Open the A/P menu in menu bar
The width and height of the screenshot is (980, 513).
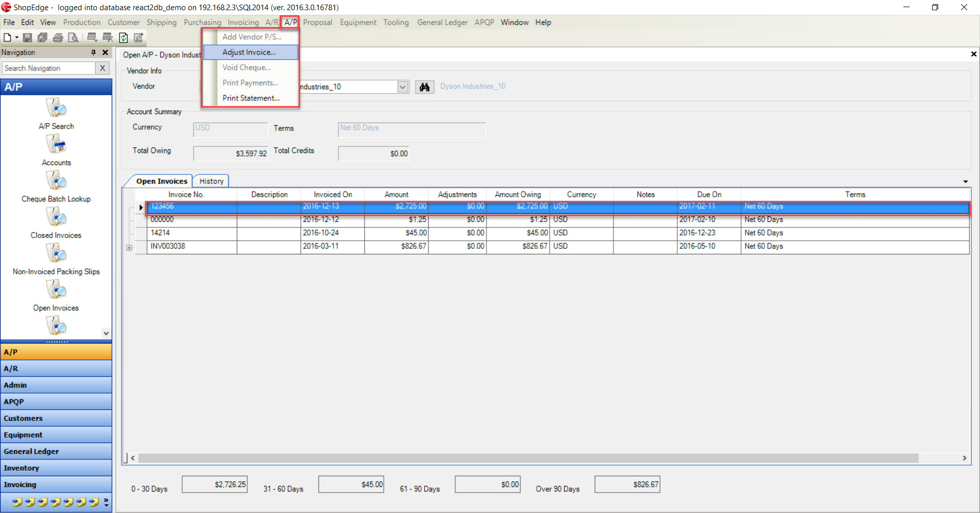290,22
